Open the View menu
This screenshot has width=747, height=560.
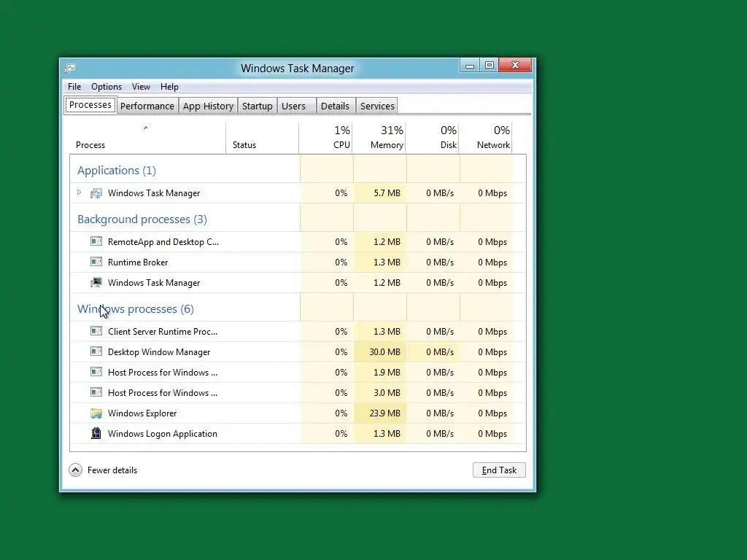(x=141, y=87)
